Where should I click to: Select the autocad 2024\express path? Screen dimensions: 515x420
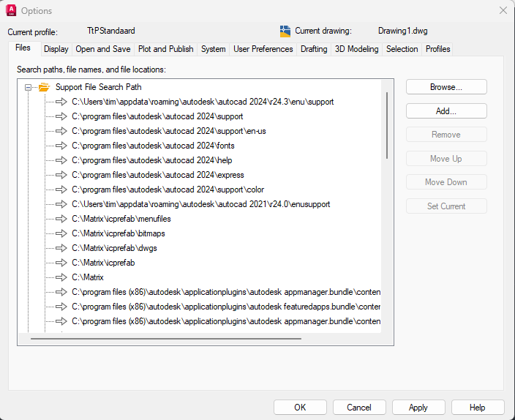[158, 175]
